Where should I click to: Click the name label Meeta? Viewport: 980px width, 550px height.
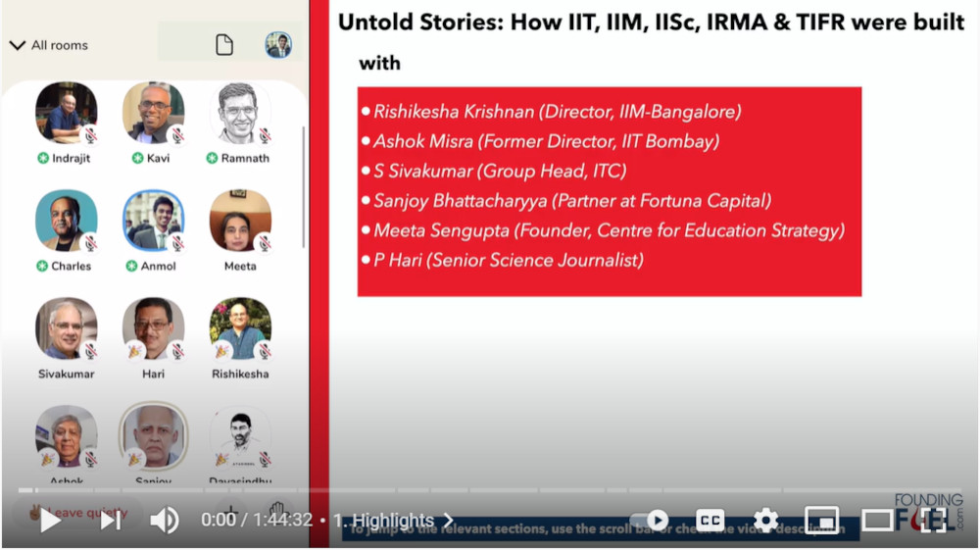click(x=240, y=267)
